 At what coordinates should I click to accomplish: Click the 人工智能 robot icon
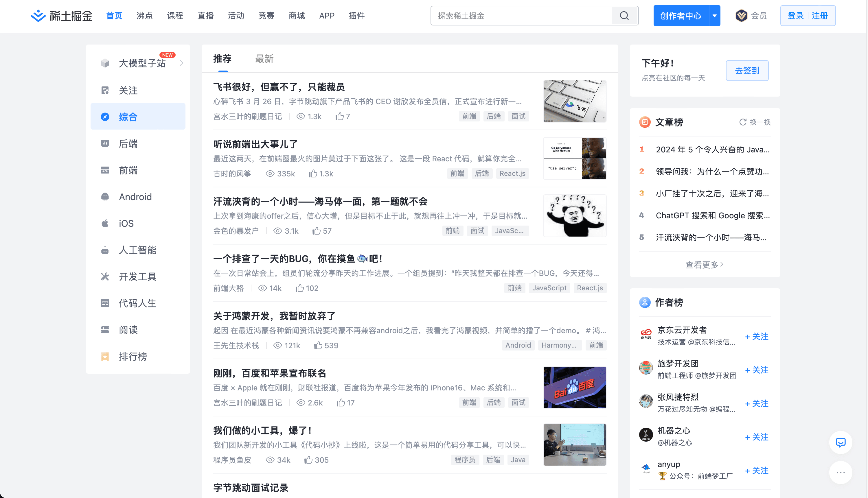pos(105,250)
